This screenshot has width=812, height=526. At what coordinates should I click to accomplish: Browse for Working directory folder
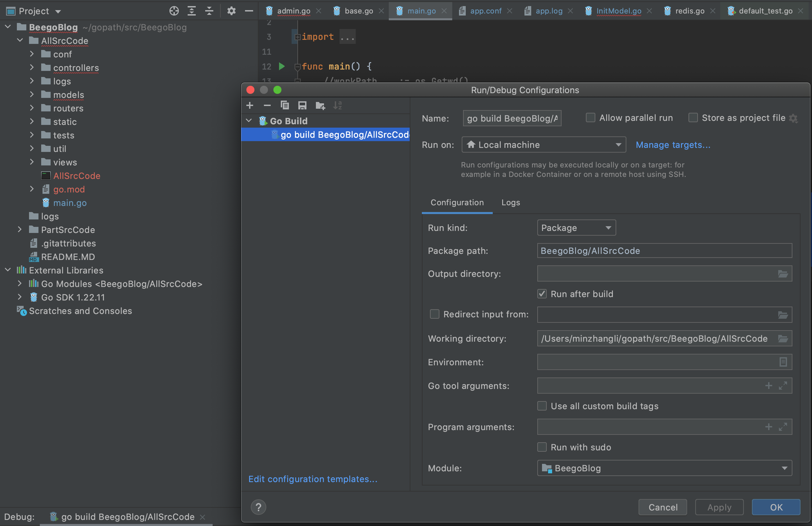pyautogui.click(x=783, y=339)
